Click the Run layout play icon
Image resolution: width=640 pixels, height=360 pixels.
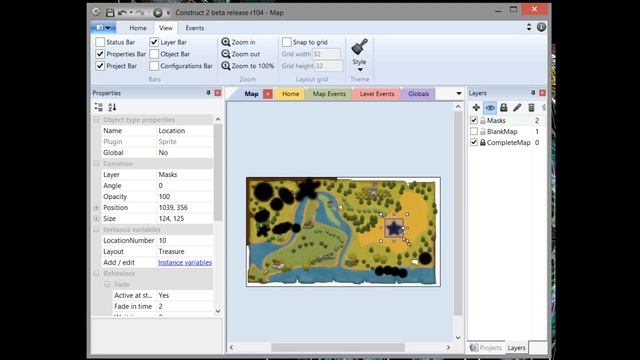point(158,13)
